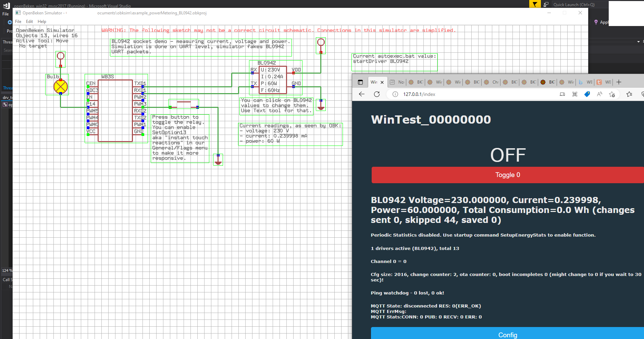View site information icon in address bar
Viewport: 644px width, 339px height.
pos(395,94)
